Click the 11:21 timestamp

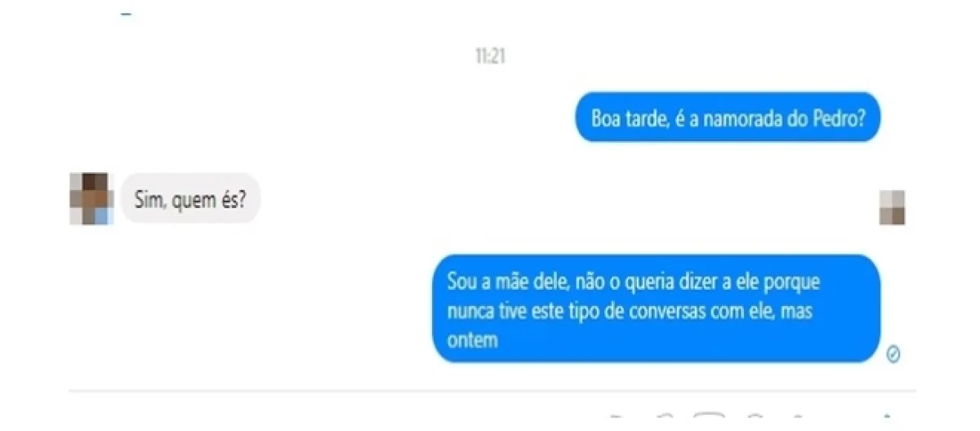pyautogui.click(x=490, y=56)
